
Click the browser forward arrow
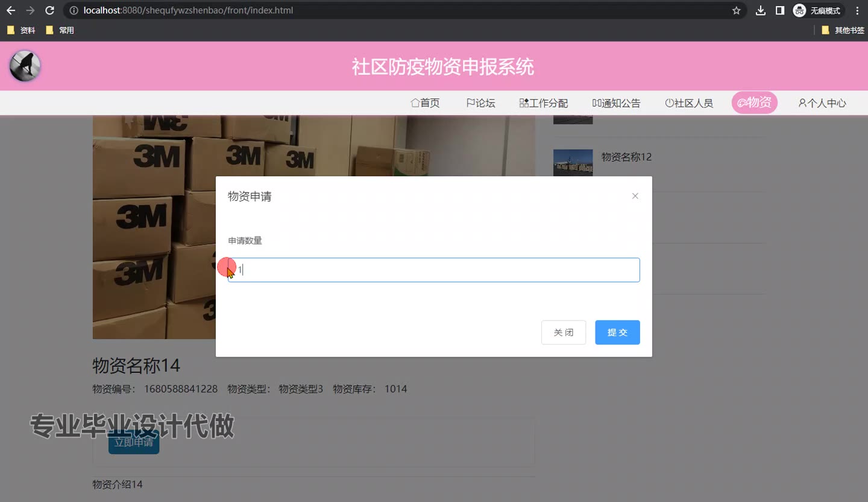click(30, 10)
